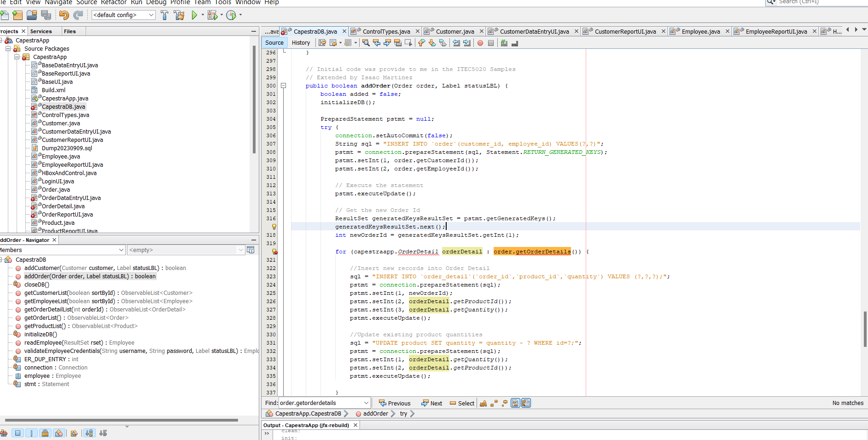Toggle Regular Expression option in Find bar

[505, 404]
